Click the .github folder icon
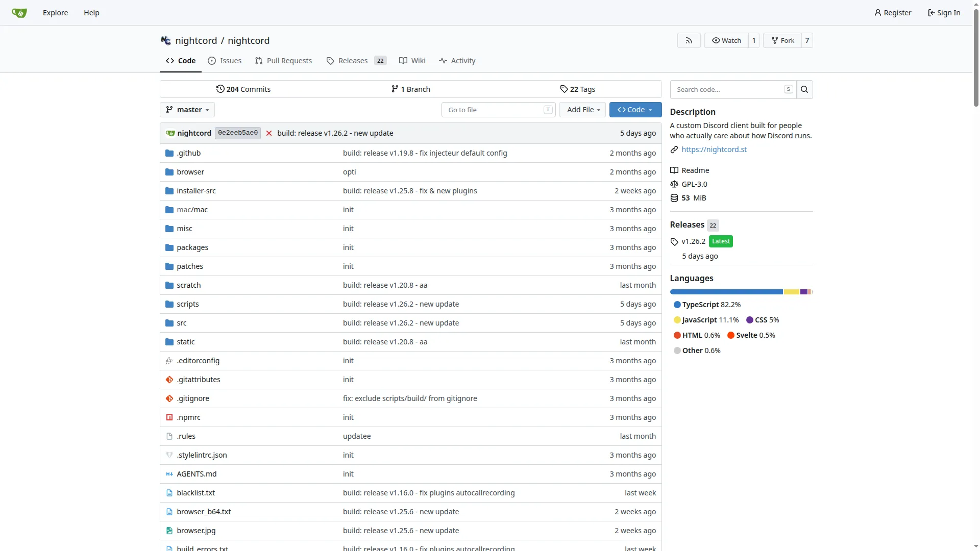Image resolution: width=980 pixels, height=551 pixels. point(169,153)
